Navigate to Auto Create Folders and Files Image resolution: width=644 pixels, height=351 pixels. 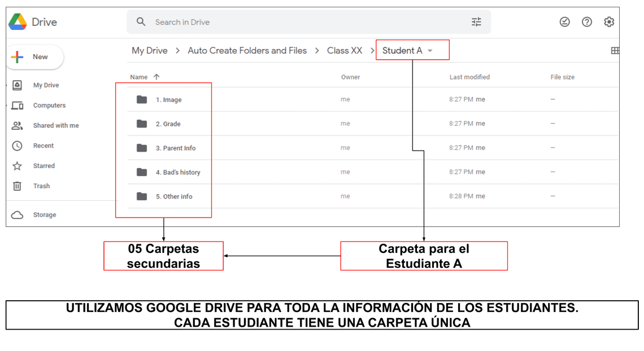(247, 51)
